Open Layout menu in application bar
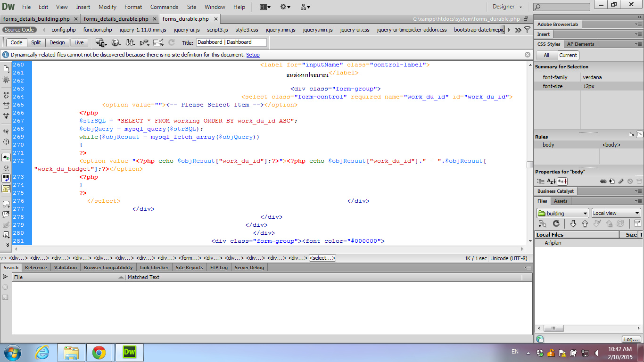Image resolution: width=644 pixels, height=362 pixels. click(x=265, y=7)
